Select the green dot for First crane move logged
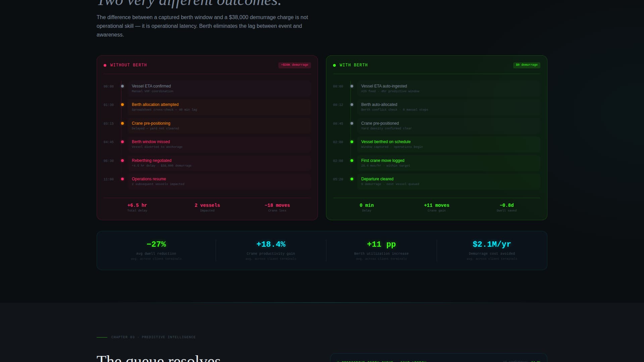The height and width of the screenshot is (362, 644). 352,161
